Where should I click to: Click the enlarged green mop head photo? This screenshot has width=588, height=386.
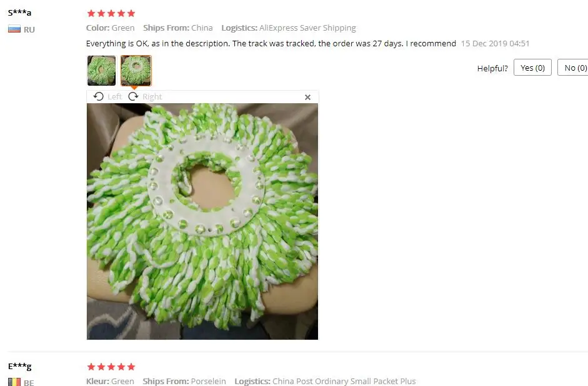point(202,221)
